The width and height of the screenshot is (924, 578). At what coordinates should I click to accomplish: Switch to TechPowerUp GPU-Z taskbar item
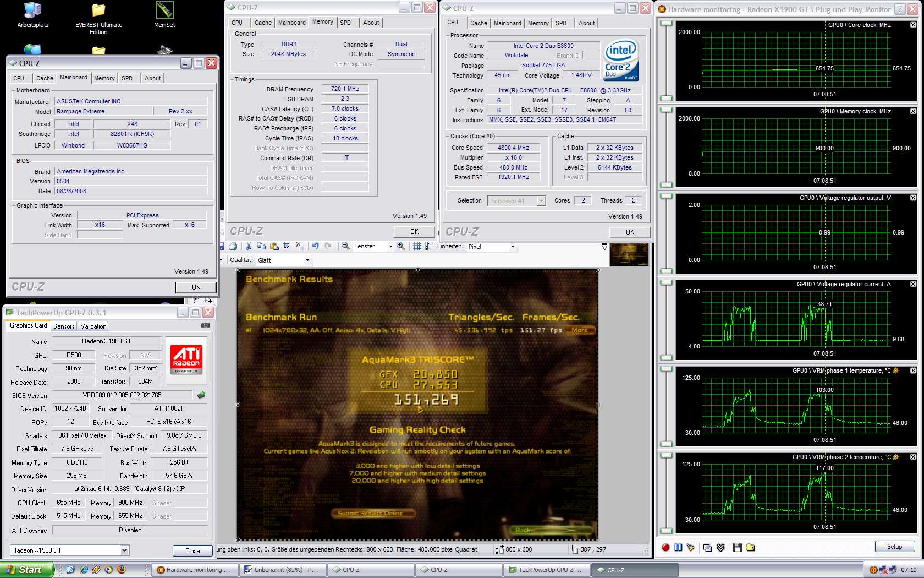(547, 570)
